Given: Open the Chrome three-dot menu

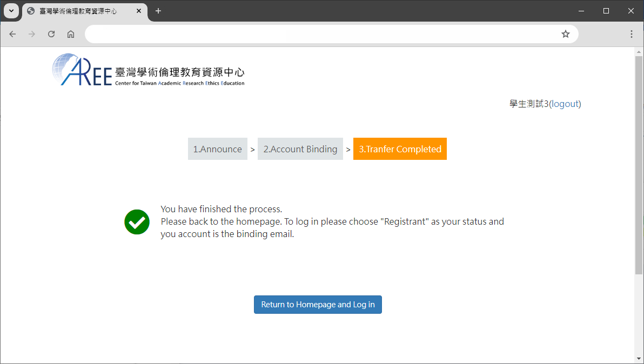Looking at the screenshot, I should pos(631,34).
